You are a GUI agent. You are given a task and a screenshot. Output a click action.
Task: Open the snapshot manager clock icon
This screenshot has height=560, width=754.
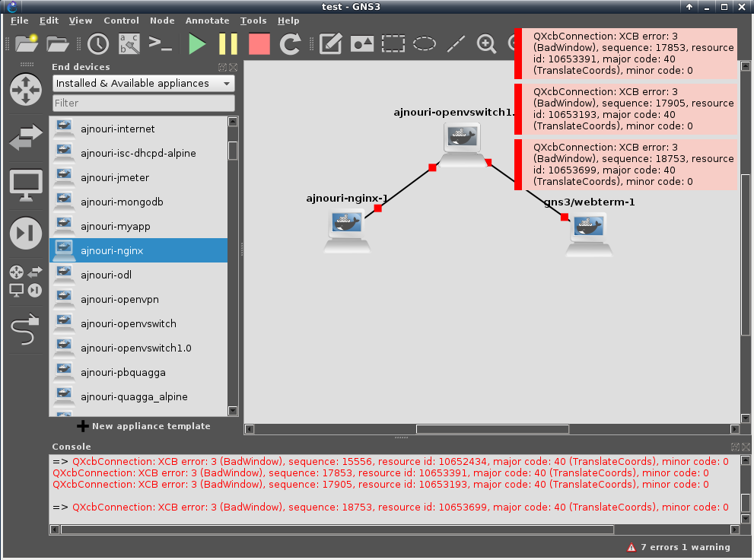tap(98, 43)
